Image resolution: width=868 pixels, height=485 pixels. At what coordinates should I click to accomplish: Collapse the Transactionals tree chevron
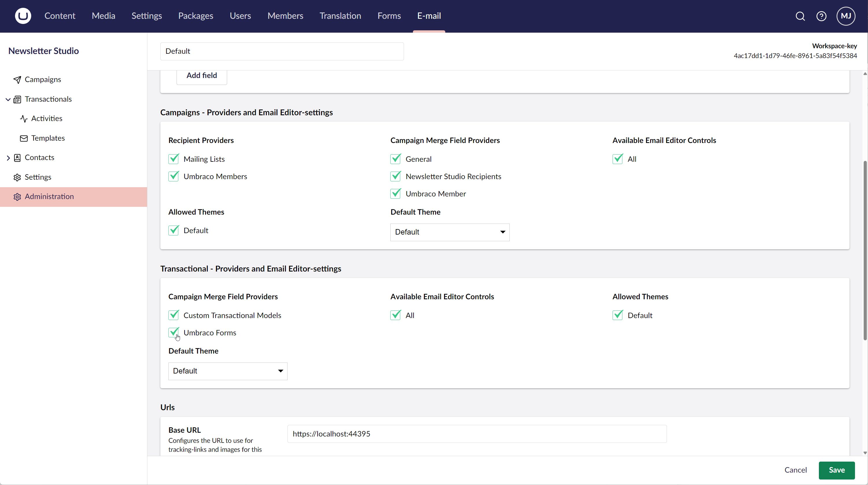pos(8,99)
